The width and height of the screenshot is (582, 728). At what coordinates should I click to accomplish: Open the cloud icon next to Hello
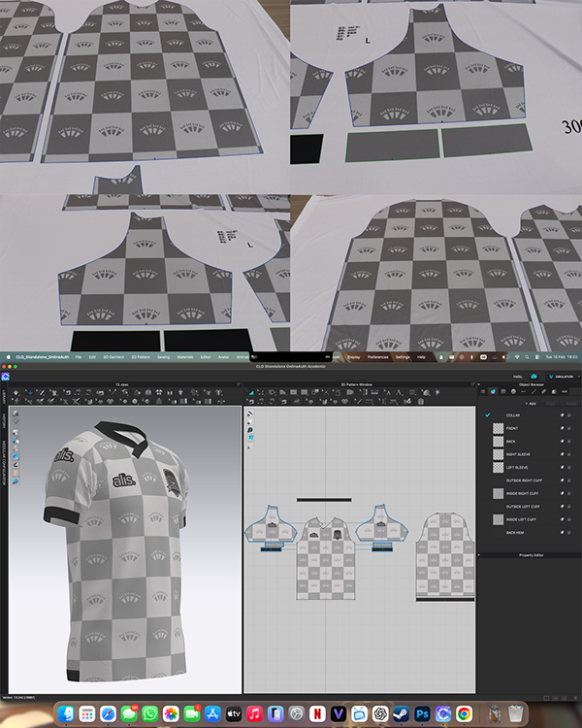533,376
